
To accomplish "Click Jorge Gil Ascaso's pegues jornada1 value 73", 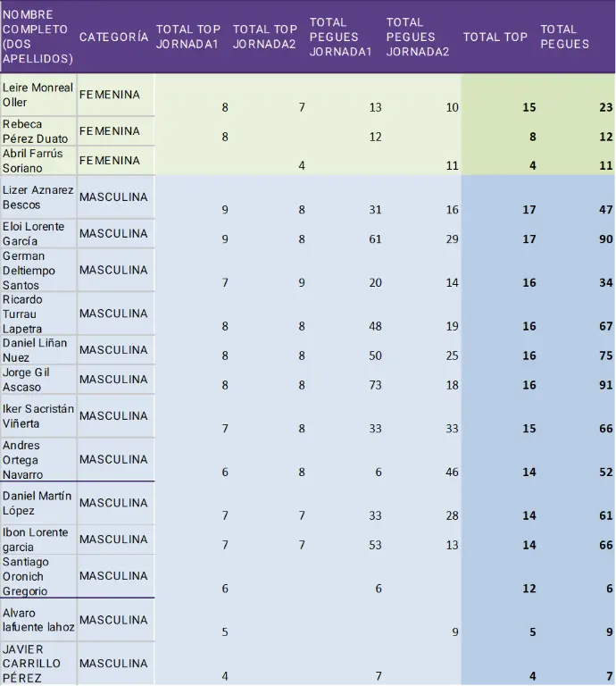I will coord(375,385).
